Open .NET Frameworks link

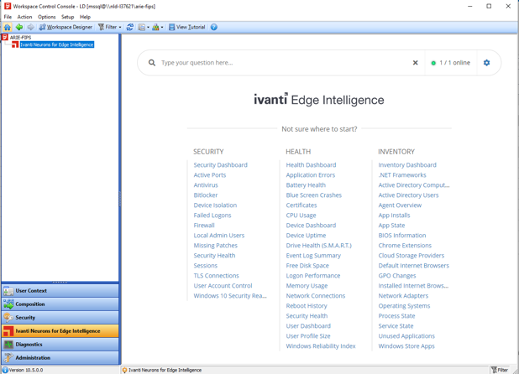[x=402, y=175]
